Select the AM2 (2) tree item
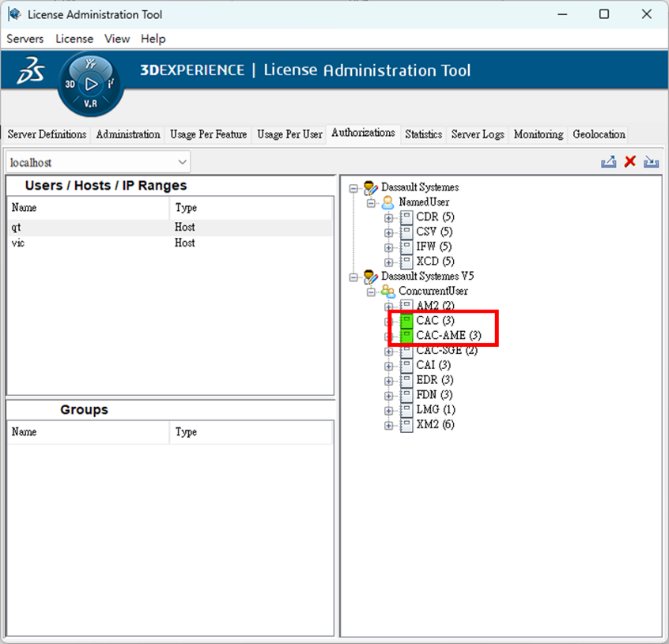This screenshot has height=644, width=669. pyautogui.click(x=435, y=306)
